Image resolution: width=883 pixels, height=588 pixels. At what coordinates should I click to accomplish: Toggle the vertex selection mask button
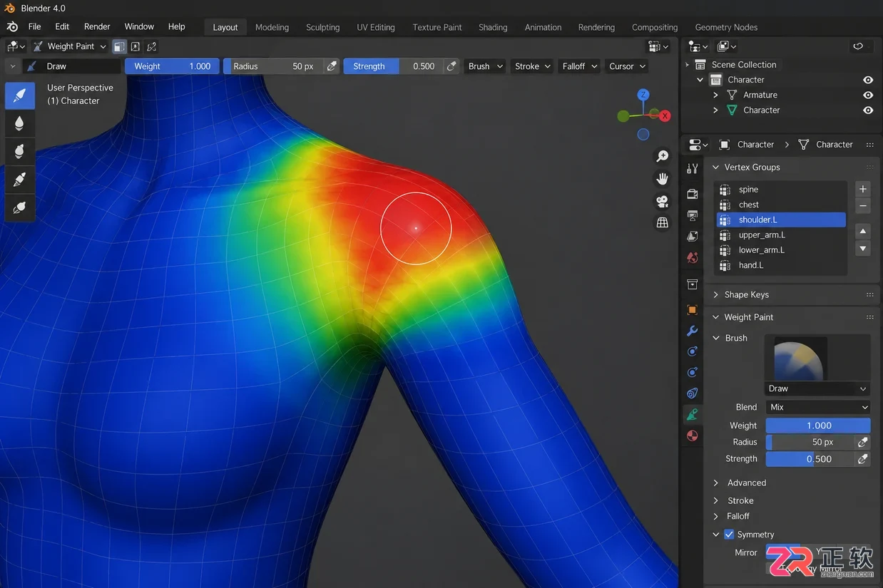coord(136,46)
